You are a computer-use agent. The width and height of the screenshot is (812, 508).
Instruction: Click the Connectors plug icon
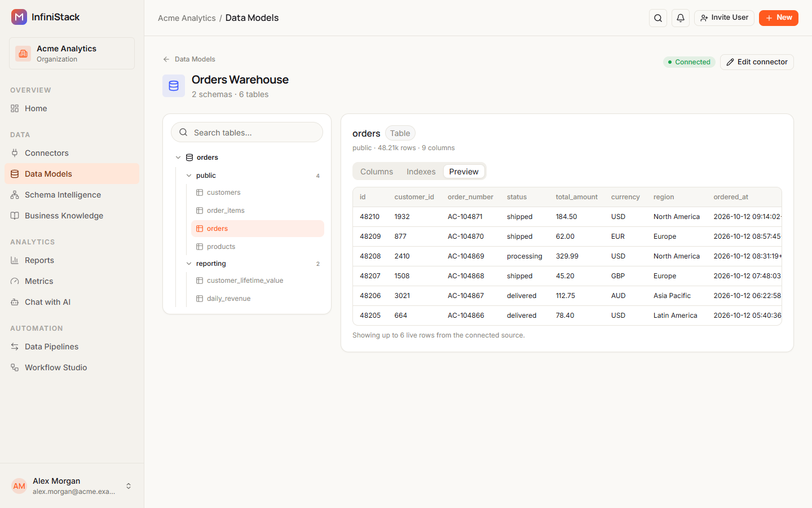(15, 153)
